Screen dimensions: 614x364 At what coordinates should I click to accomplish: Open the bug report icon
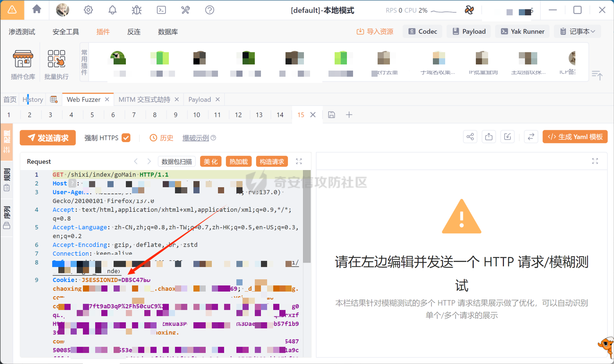137,10
